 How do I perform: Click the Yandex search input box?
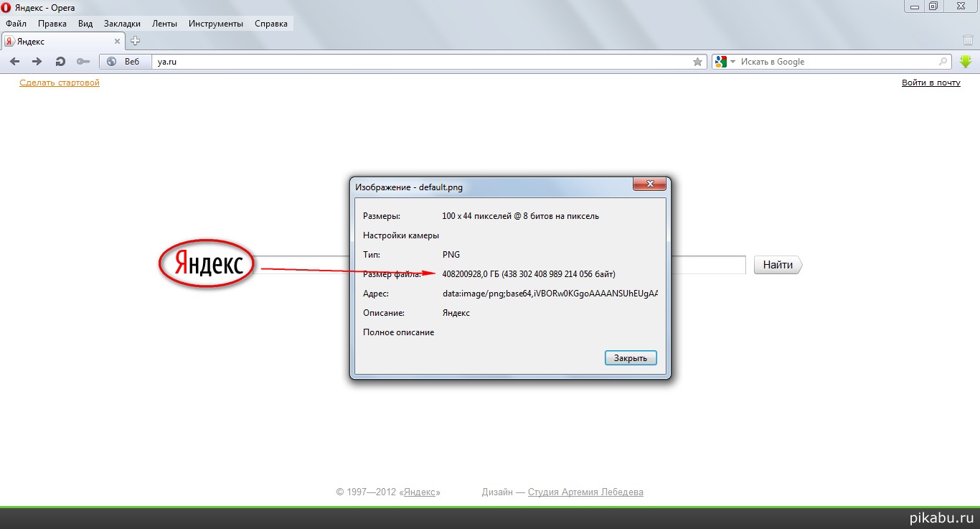pos(499,265)
